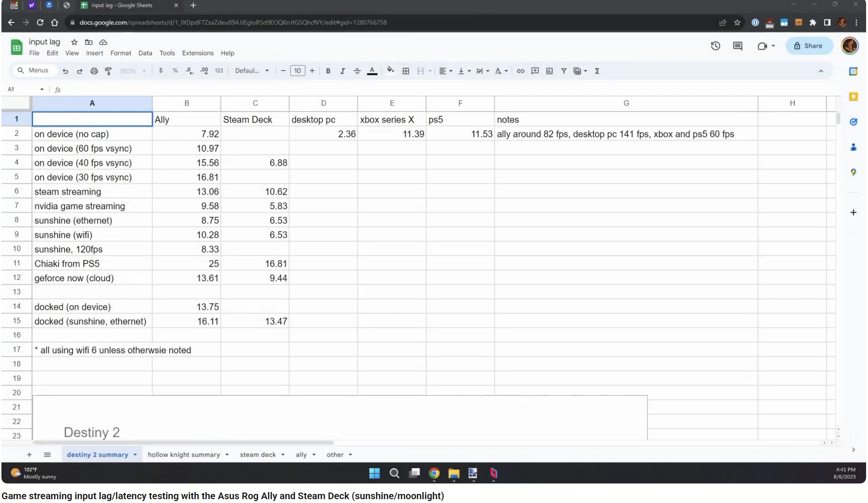Switch to the steam deck sheet tab
The height and width of the screenshot is (503, 868).
click(258, 455)
